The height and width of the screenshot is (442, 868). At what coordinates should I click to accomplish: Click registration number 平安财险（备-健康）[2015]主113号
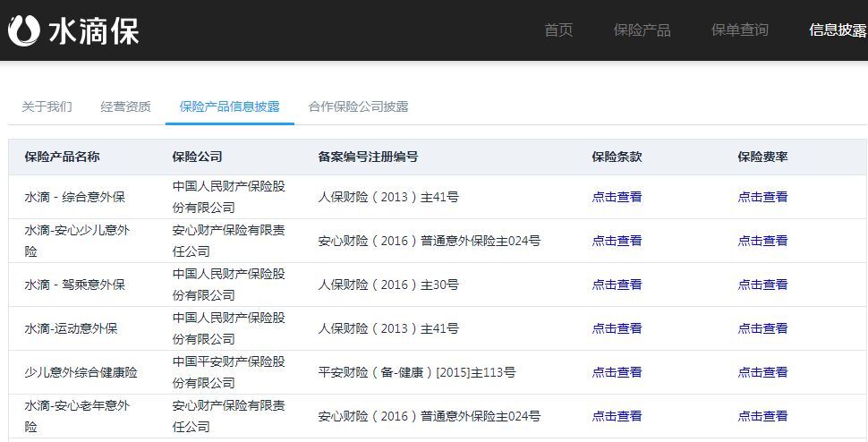click(x=417, y=372)
